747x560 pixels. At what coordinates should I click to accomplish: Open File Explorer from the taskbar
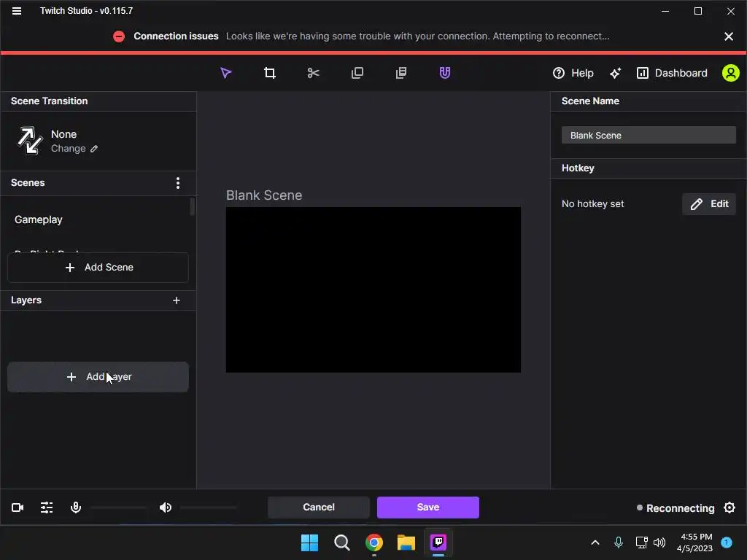pyautogui.click(x=406, y=542)
